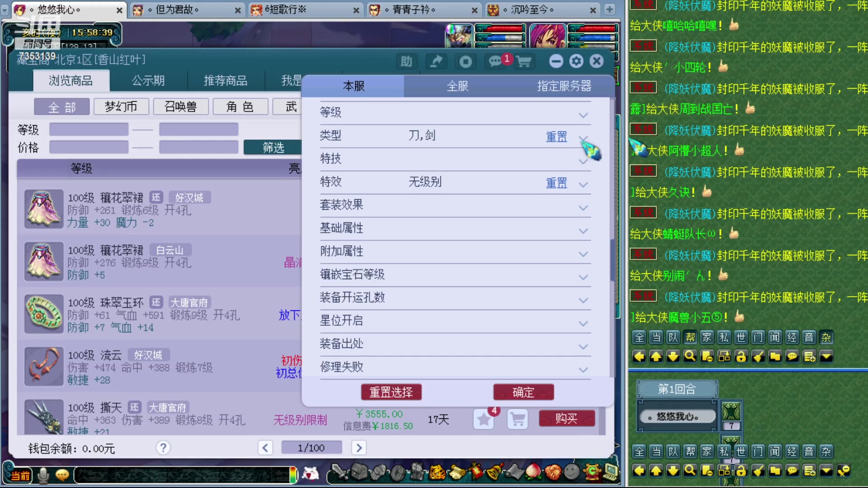This screenshot has width=868, height=488.
Task: Select the 梦幻币 category filter
Action: click(x=121, y=107)
